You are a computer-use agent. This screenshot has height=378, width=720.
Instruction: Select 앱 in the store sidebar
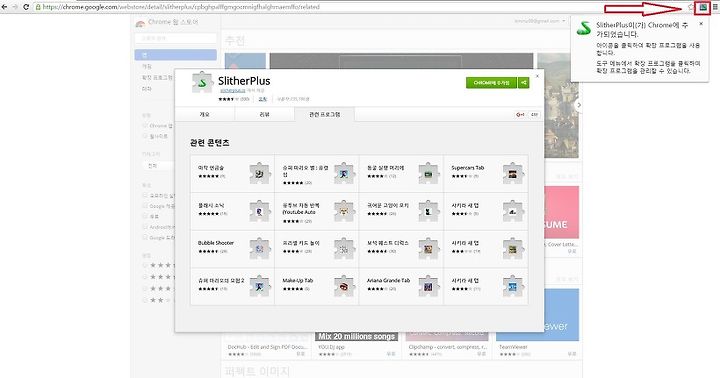pos(175,55)
